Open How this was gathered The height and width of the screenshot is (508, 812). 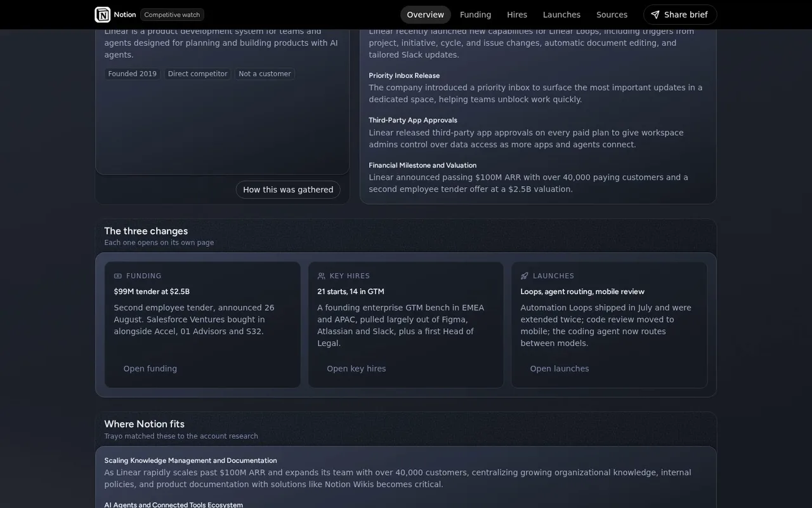click(288, 190)
